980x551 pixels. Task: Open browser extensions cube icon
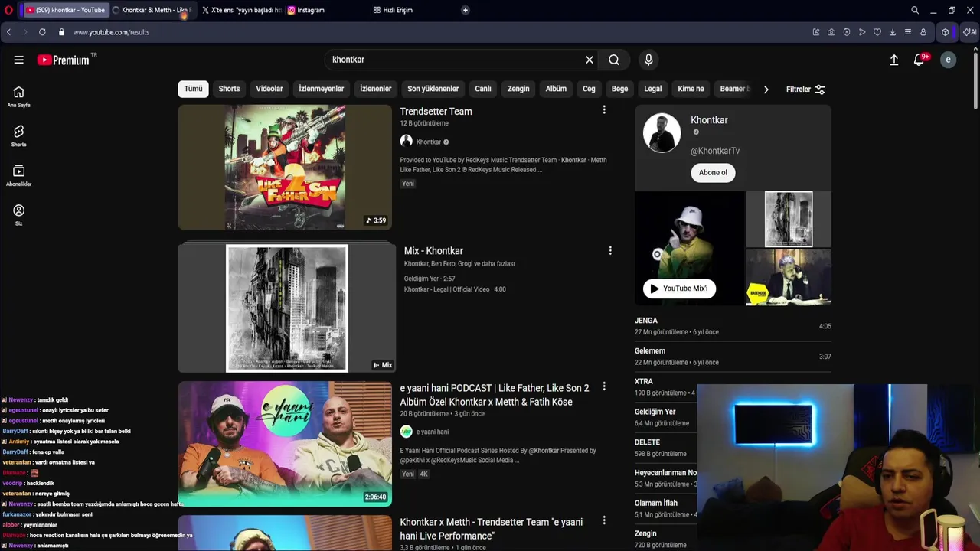(x=946, y=32)
